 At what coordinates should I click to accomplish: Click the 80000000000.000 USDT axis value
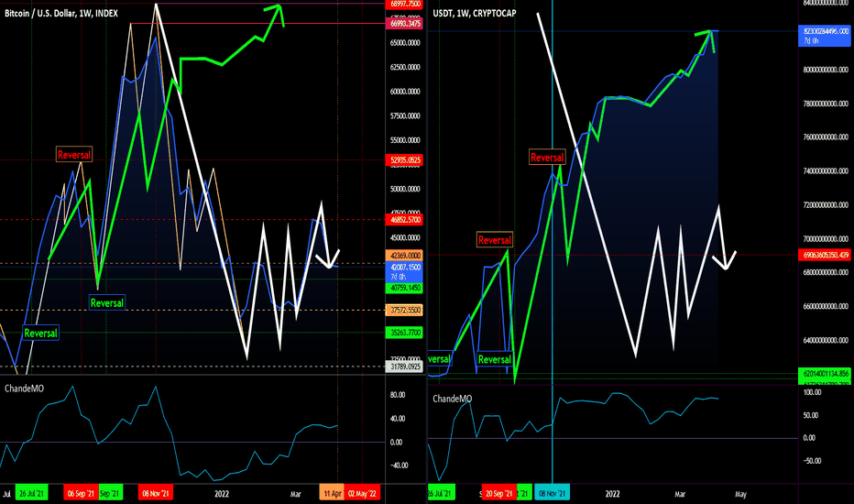pyautogui.click(x=827, y=70)
